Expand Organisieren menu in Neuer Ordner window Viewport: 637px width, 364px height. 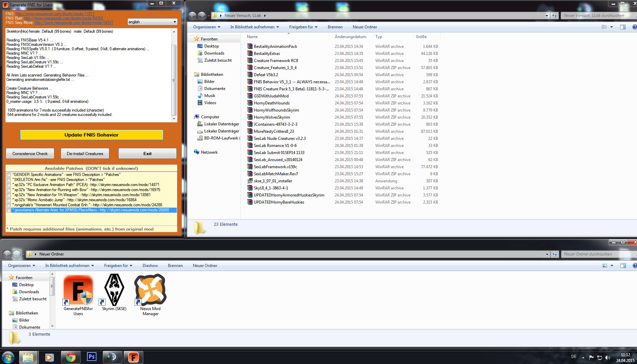pyautogui.click(x=22, y=266)
